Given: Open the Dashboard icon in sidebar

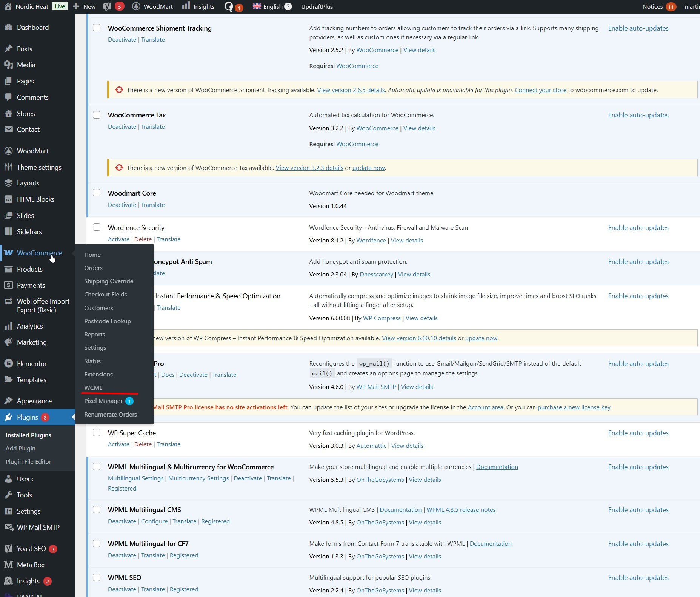Looking at the screenshot, I should pyautogui.click(x=8, y=28).
